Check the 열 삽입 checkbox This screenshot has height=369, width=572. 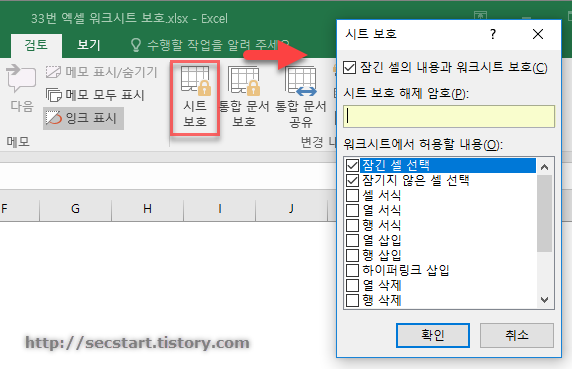(352, 240)
